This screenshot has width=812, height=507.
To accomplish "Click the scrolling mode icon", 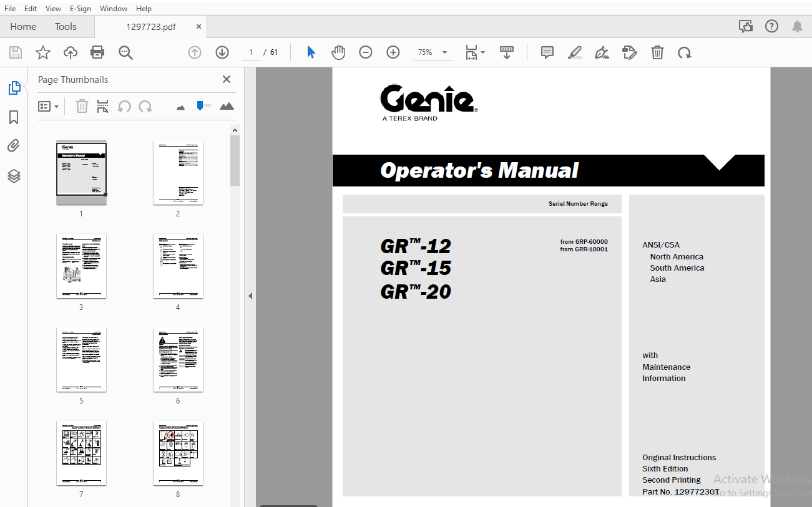I will tap(507, 52).
